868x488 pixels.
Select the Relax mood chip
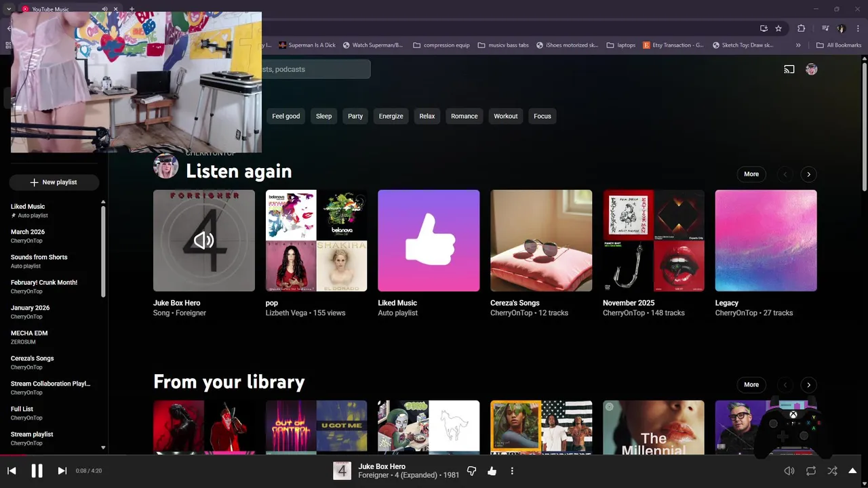coord(427,116)
